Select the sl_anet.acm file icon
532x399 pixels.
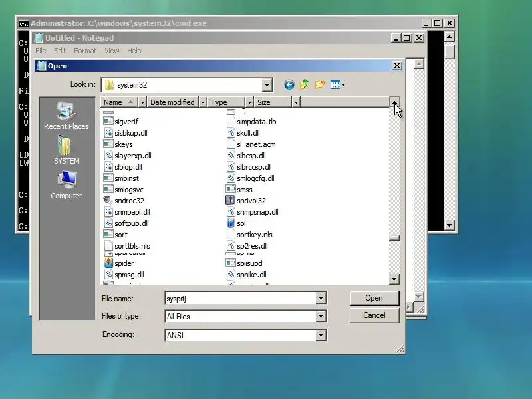pyautogui.click(x=231, y=144)
